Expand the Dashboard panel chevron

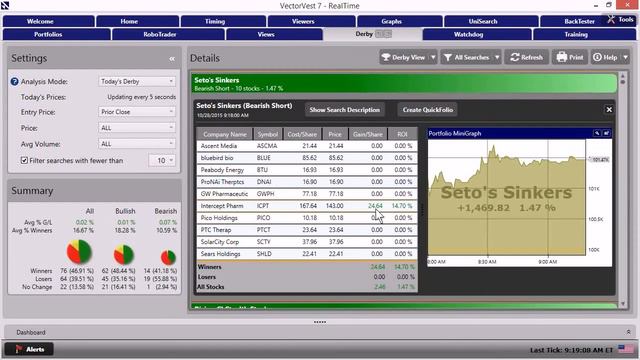click(628, 332)
